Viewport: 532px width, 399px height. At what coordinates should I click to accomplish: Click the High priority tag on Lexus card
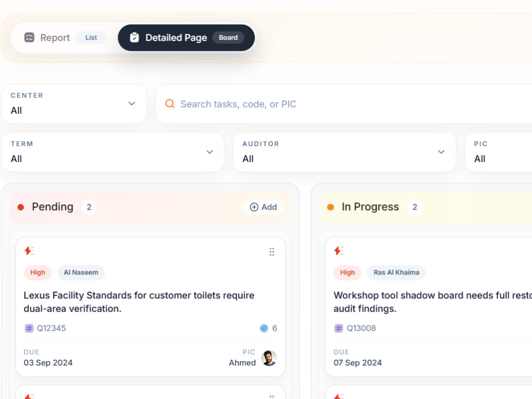(38, 272)
